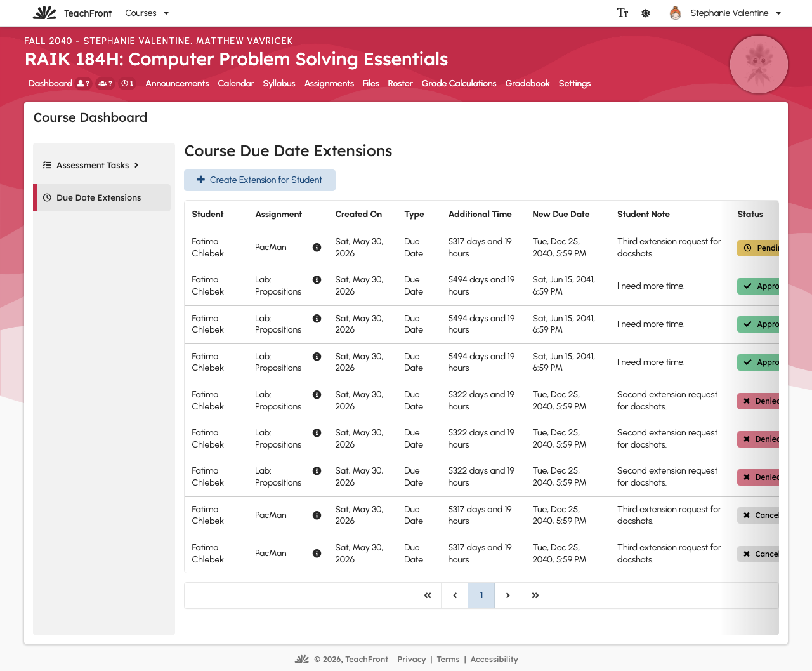
Task: Click first Denied status badge
Action: pos(758,401)
